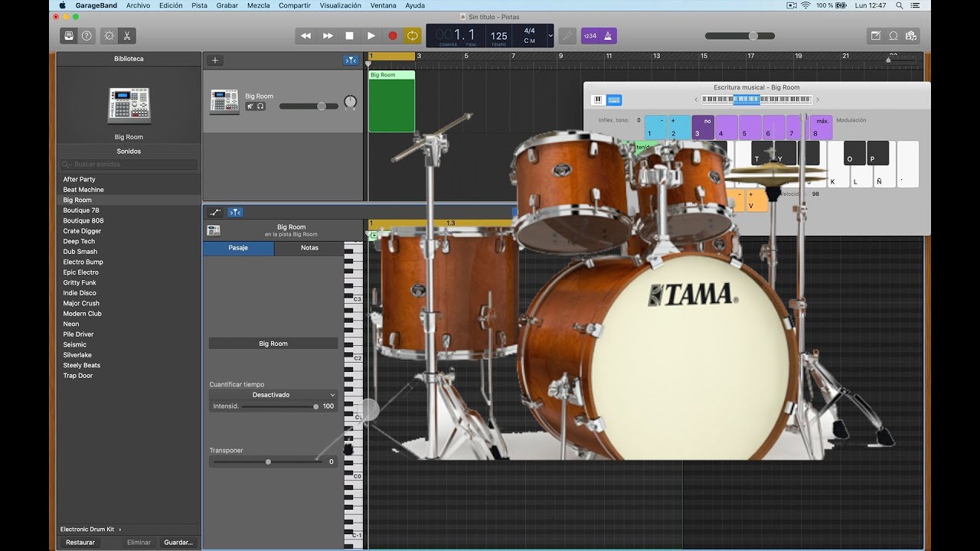980x551 pixels.
Task: Mute the Big Room track
Action: tap(250, 106)
